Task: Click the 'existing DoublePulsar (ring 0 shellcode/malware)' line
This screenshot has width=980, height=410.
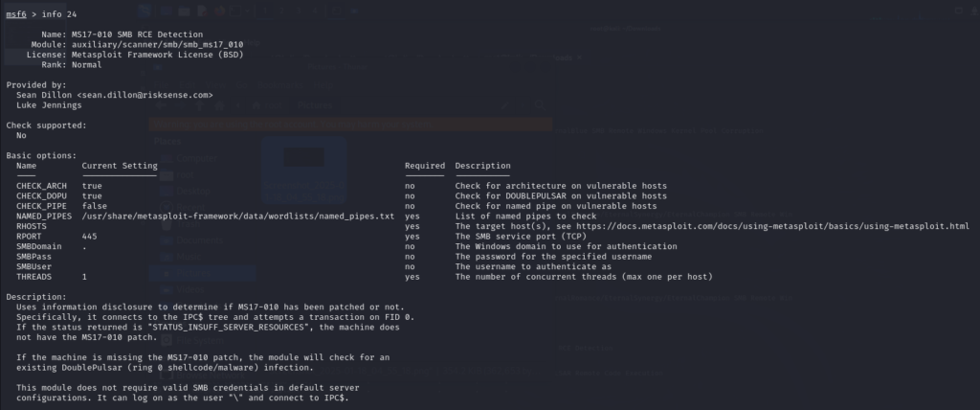Action: pyautogui.click(x=165, y=368)
